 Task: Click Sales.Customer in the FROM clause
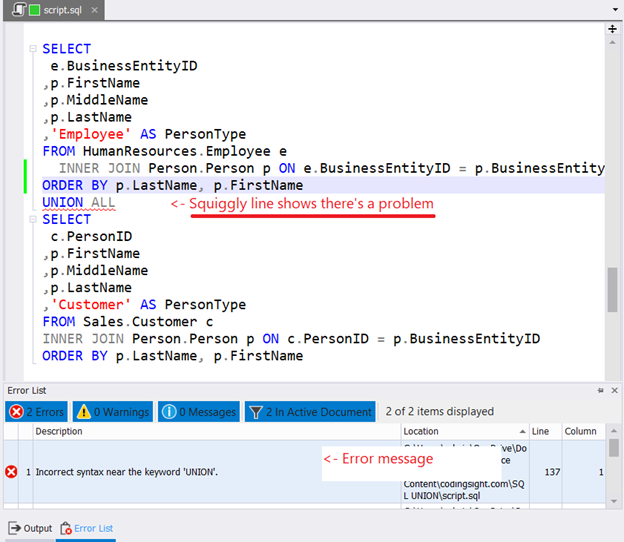pyautogui.click(x=140, y=322)
